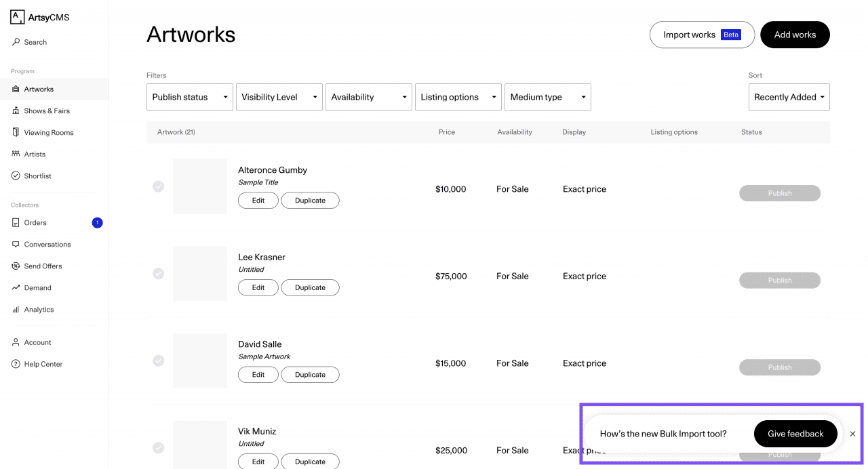
Task: Open Analytics from the sidebar
Action: [x=54, y=309]
